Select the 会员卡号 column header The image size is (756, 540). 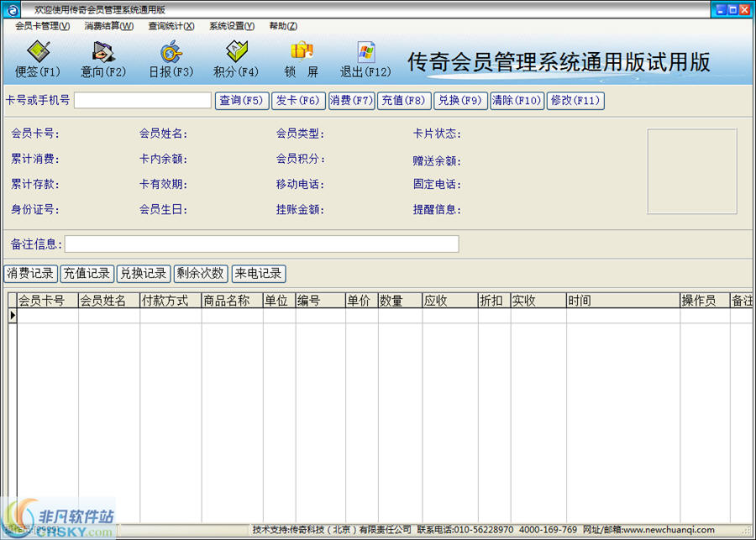[48, 301]
